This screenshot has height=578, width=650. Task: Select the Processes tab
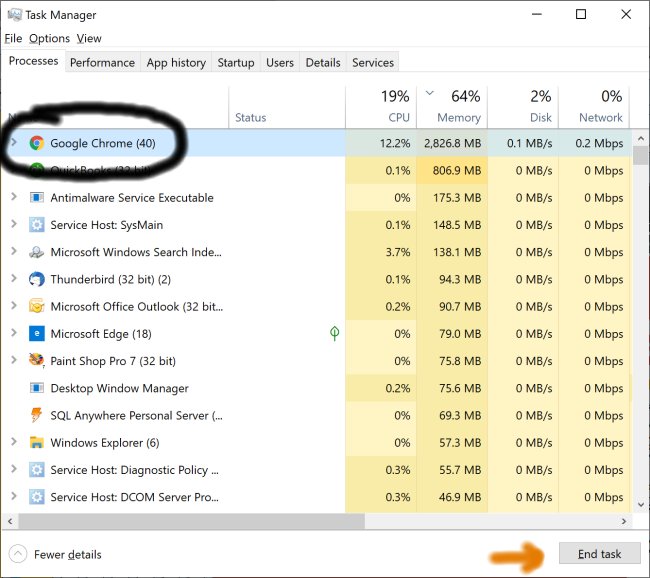coord(34,61)
